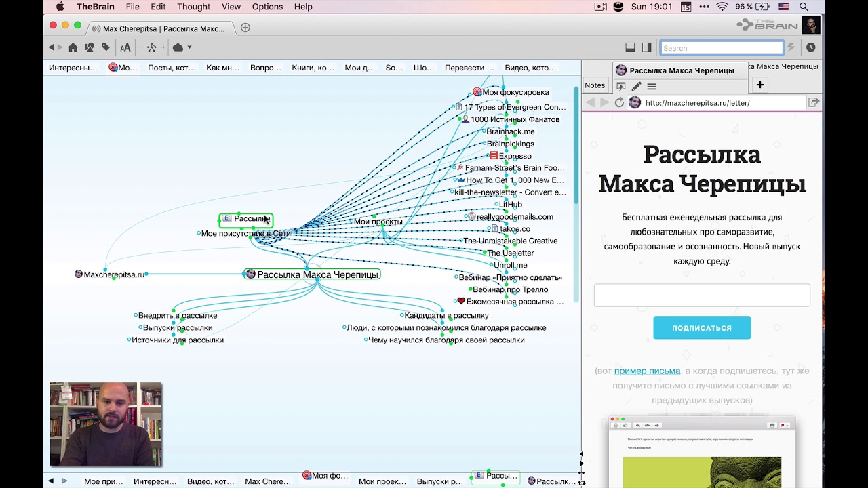Screen dimensions: 868x488
Task: Reload the embedded web page
Action: coord(619,102)
